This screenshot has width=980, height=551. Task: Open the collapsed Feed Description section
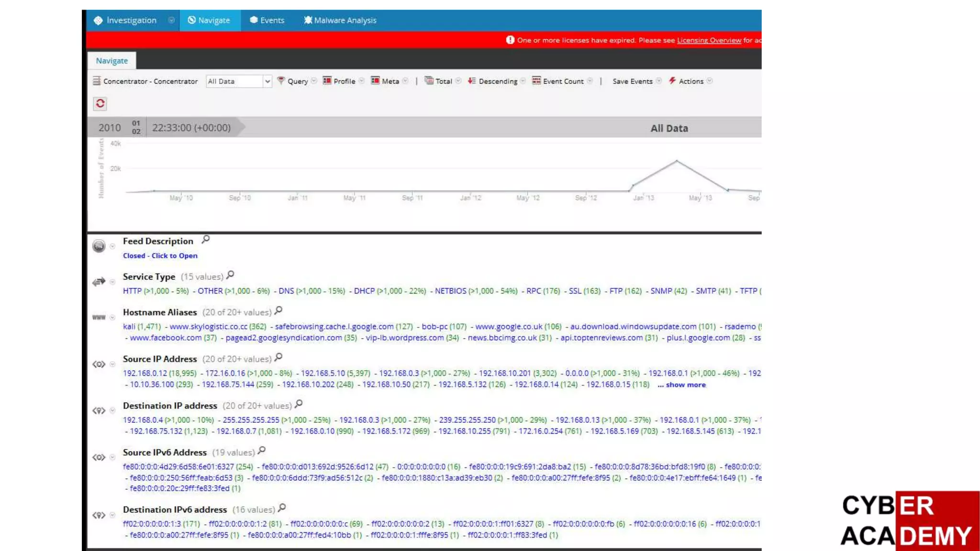pos(160,256)
